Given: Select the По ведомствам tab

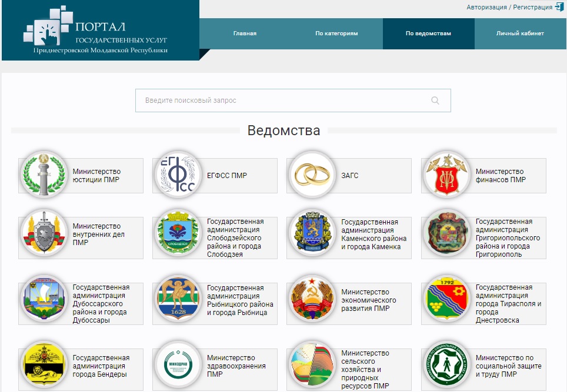Looking at the screenshot, I should (x=428, y=33).
